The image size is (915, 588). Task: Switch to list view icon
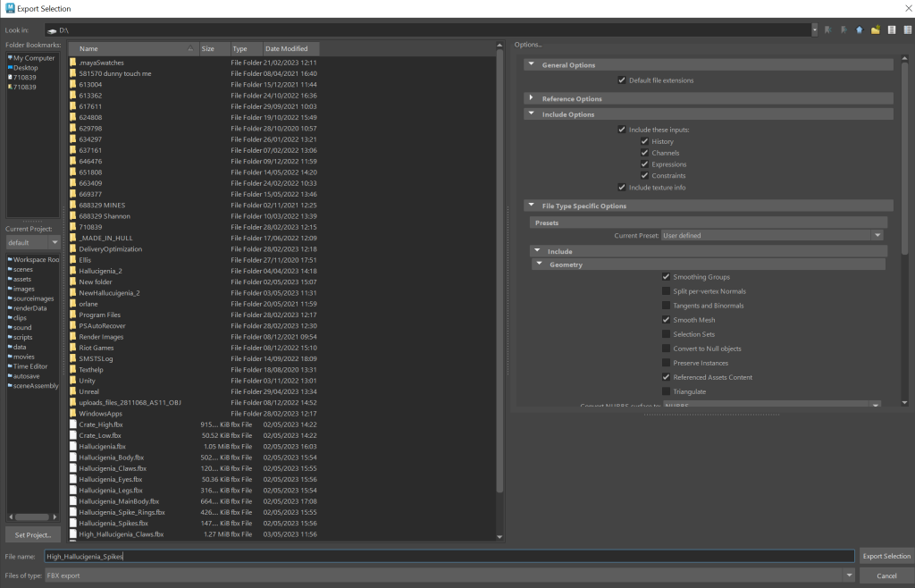coord(892,29)
